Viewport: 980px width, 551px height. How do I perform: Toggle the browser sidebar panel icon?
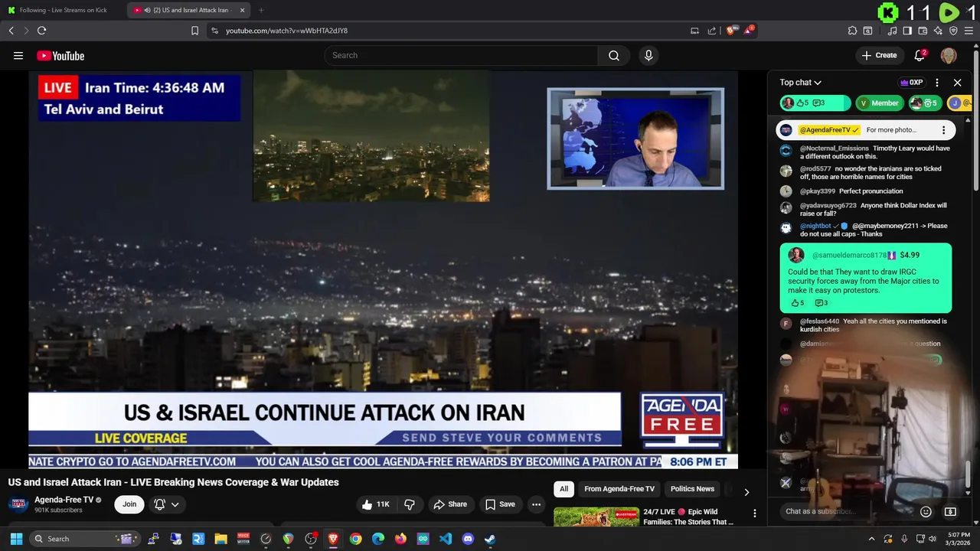tap(907, 31)
